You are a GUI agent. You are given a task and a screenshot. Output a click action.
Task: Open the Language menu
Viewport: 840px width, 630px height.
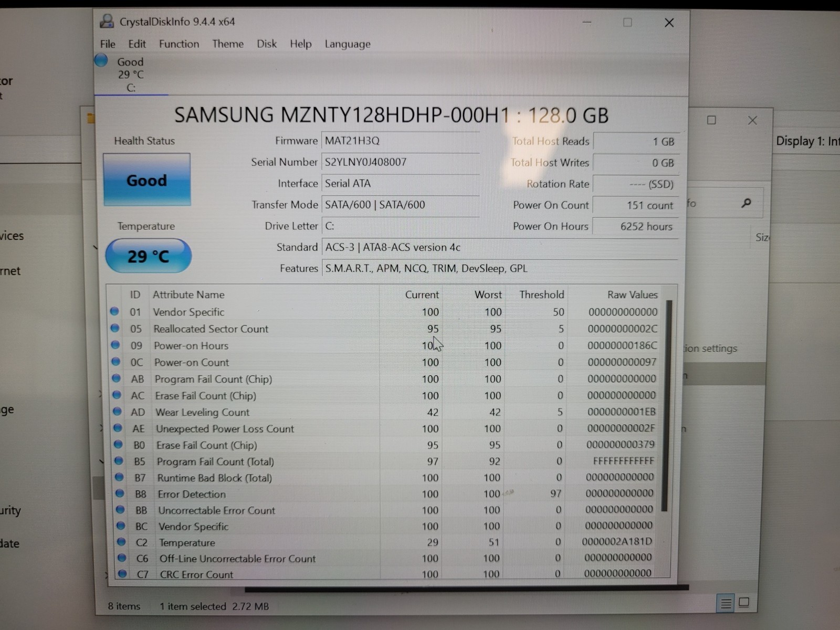pos(348,45)
